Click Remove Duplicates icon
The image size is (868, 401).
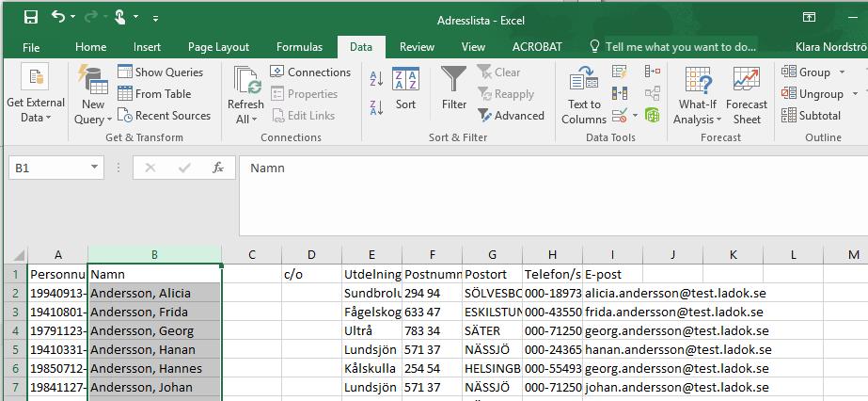point(620,93)
